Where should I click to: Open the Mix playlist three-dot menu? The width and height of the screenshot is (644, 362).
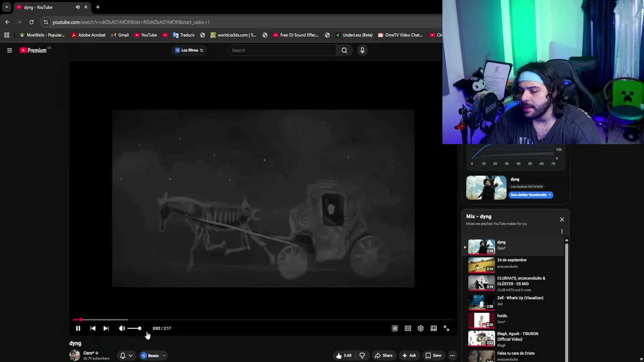[x=562, y=232]
